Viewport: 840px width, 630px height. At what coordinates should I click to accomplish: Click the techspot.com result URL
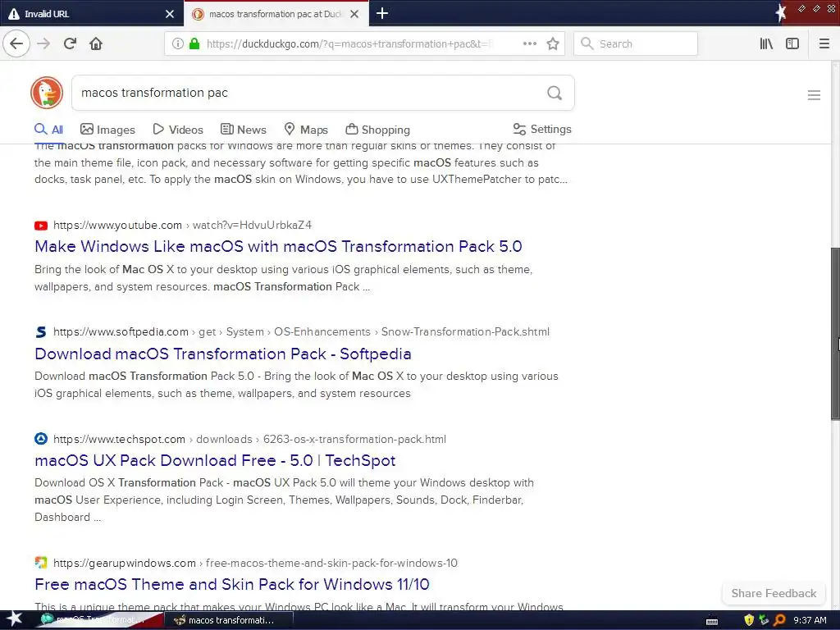(x=249, y=440)
